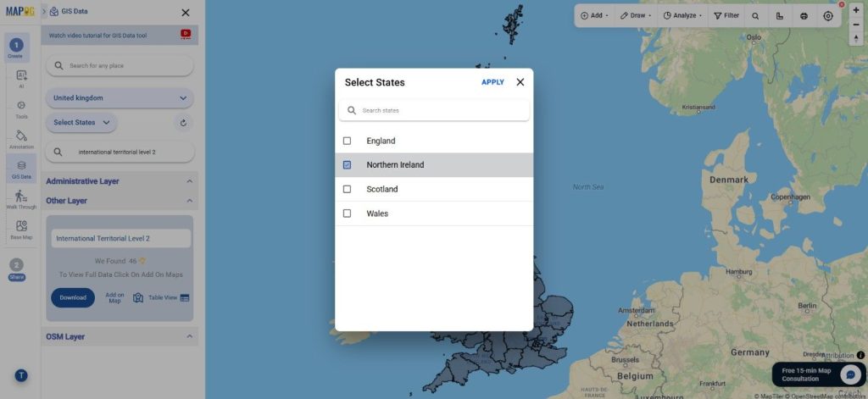Open the Draw menu in map toolbar
This screenshot has height=399, width=868.
pyautogui.click(x=636, y=15)
